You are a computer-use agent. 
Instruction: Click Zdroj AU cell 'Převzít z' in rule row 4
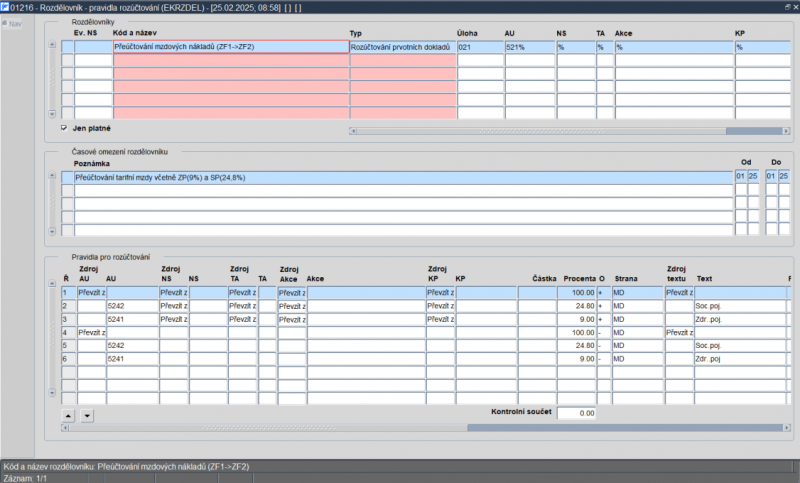[x=91, y=333]
